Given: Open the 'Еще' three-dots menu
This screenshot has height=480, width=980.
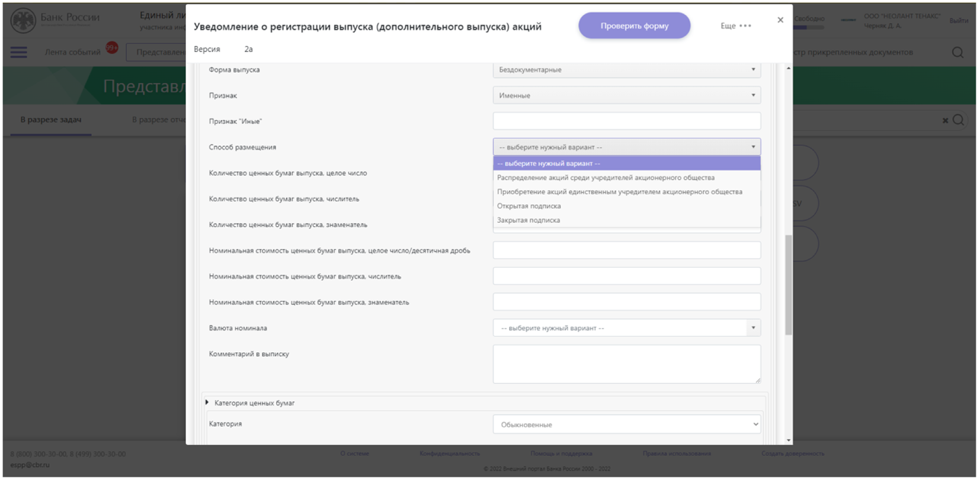Looking at the screenshot, I should click(x=736, y=26).
